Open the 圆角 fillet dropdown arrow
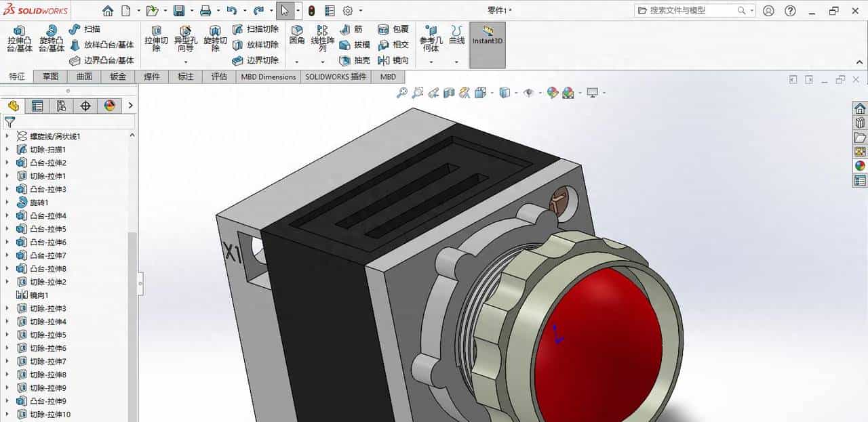 coord(296,62)
